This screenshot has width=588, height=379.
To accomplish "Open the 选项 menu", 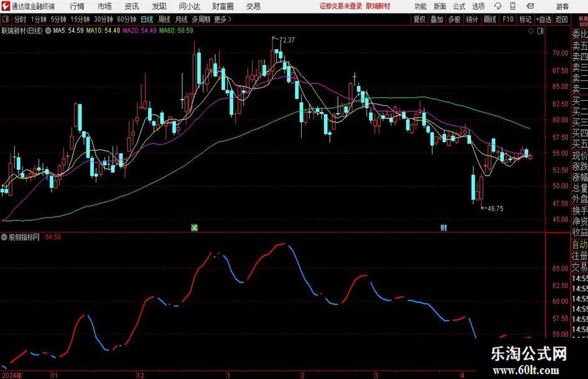I will [478, 6].
